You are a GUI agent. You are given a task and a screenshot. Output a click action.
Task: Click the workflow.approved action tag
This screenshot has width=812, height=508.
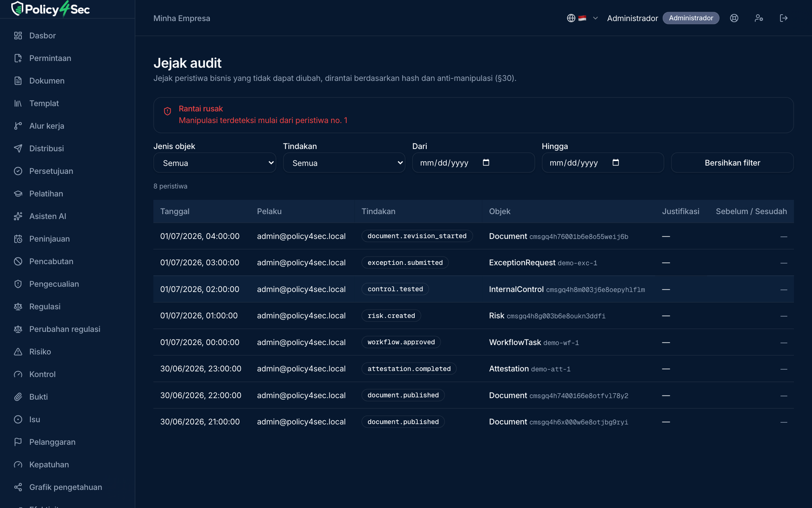coord(401,342)
